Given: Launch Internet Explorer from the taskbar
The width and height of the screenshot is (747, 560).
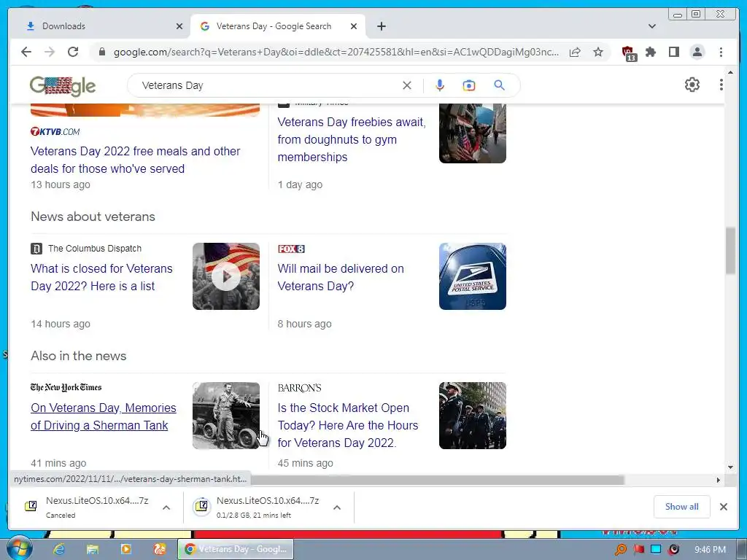Looking at the screenshot, I should click(x=58, y=549).
